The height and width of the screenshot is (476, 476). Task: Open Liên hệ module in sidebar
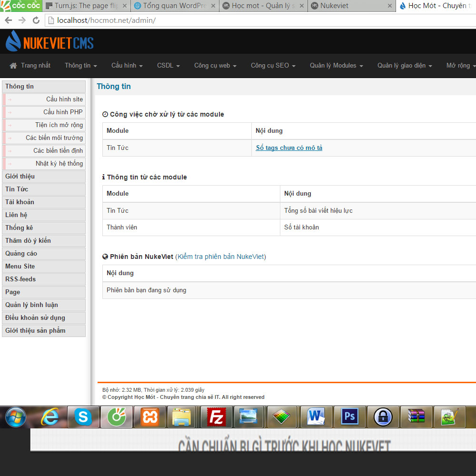pos(44,215)
